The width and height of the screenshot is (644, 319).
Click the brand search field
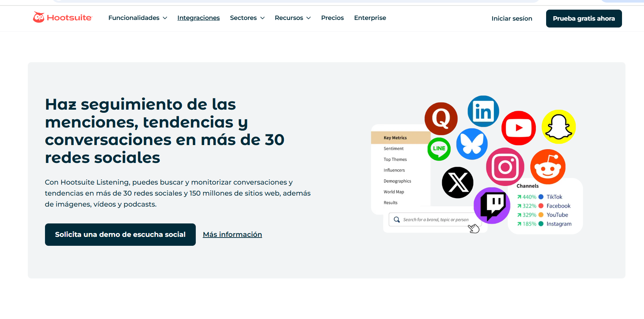point(433,220)
